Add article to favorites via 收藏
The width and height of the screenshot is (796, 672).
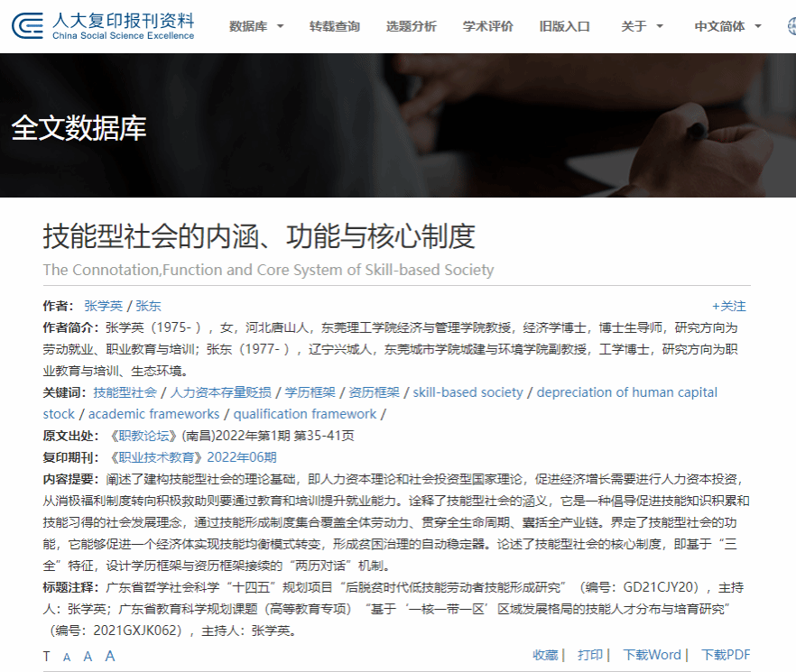pos(545,655)
